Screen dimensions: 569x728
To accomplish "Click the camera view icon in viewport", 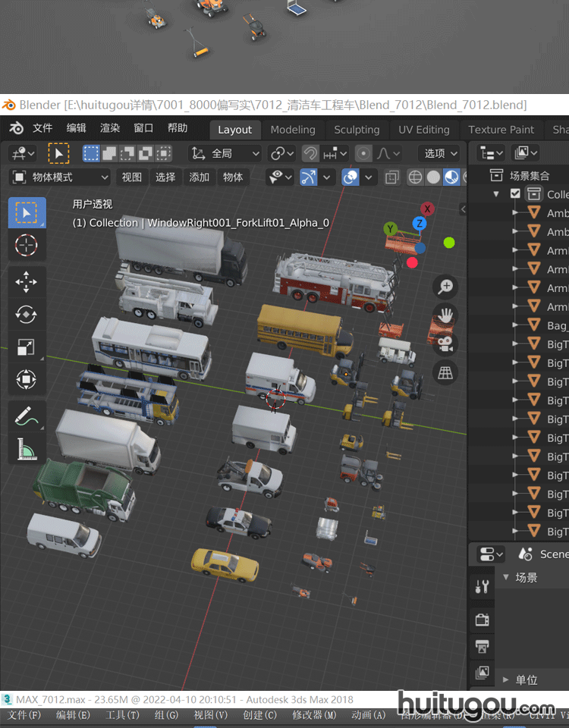I will [x=445, y=344].
